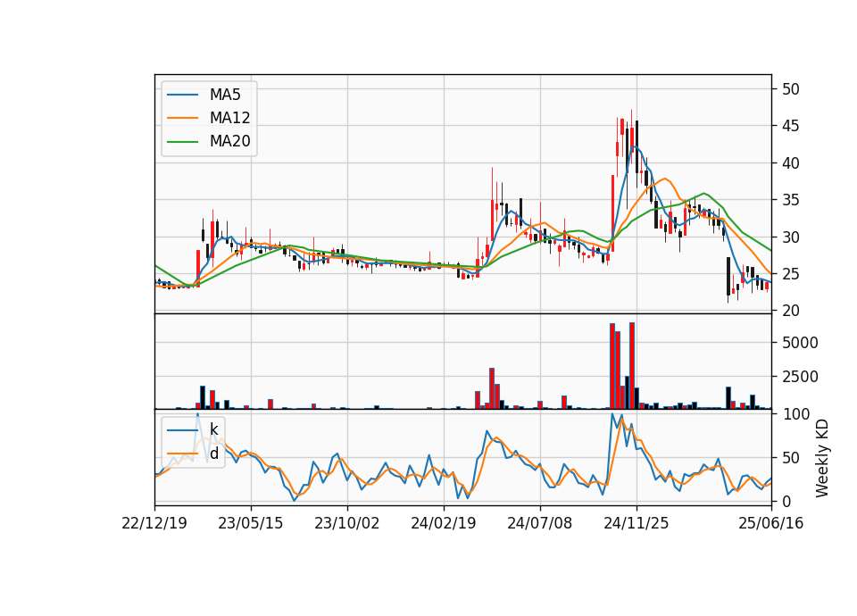857x616 pixels.
Task: Click the tallest red volume bar before 24/11/25
Action: tap(632, 366)
